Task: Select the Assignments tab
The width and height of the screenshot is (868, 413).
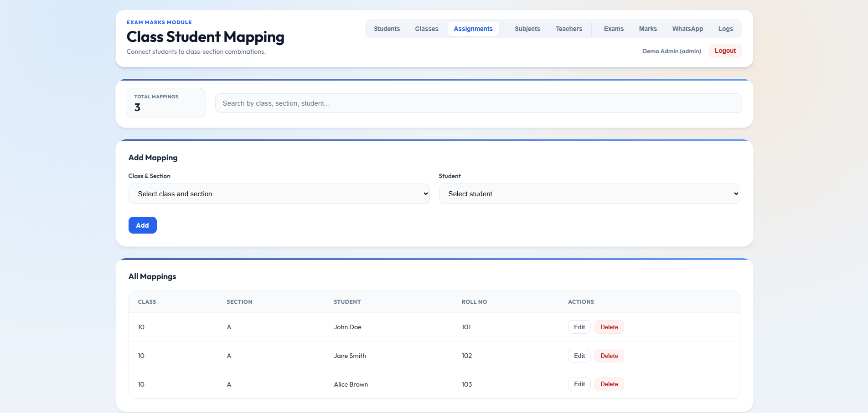Action: tap(473, 29)
